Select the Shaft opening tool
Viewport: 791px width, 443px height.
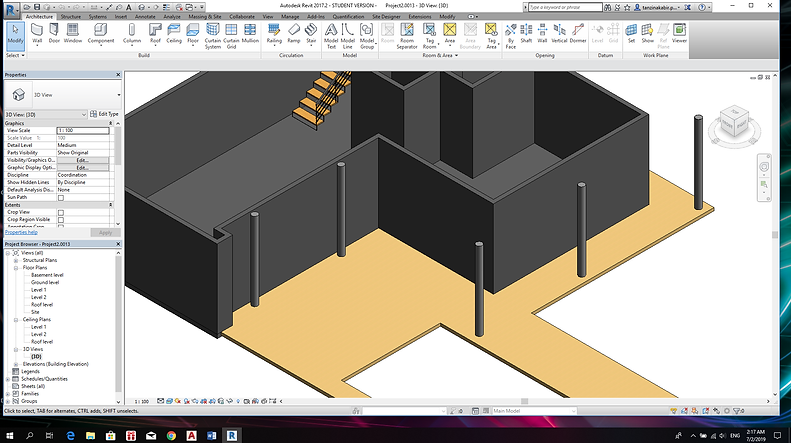point(526,34)
